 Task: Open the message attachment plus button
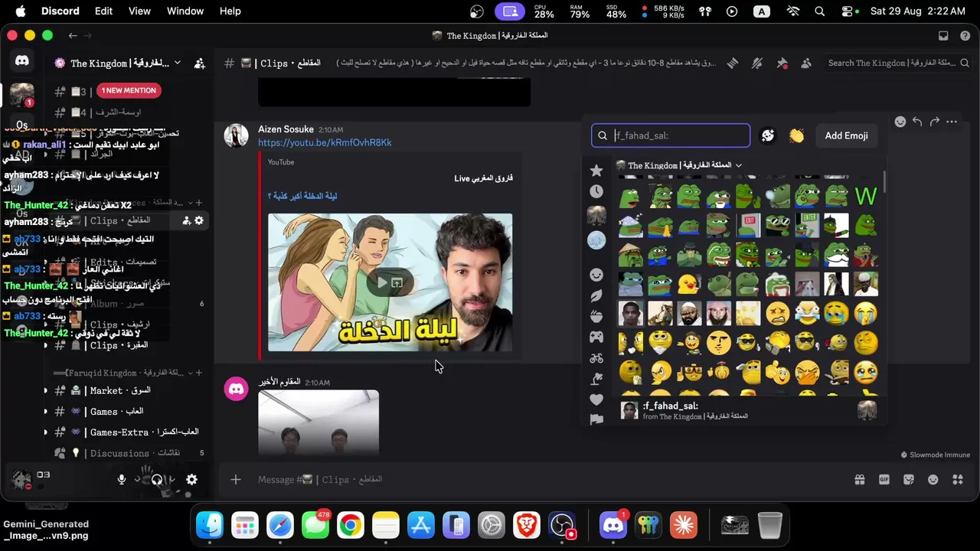coord(236,480)
